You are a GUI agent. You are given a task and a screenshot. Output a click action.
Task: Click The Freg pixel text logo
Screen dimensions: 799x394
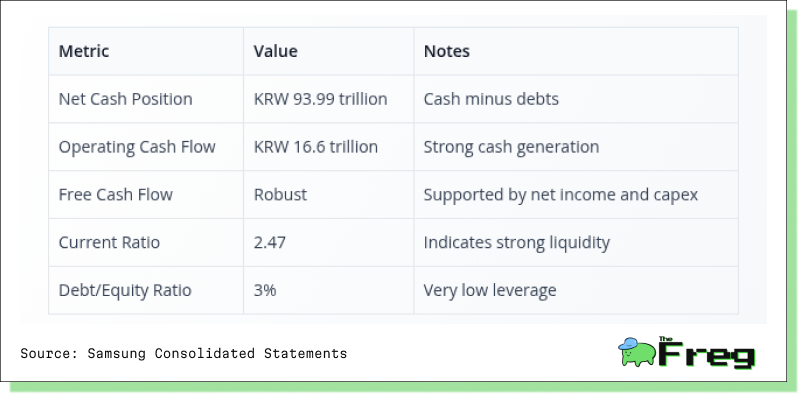[x=706, y=353]
